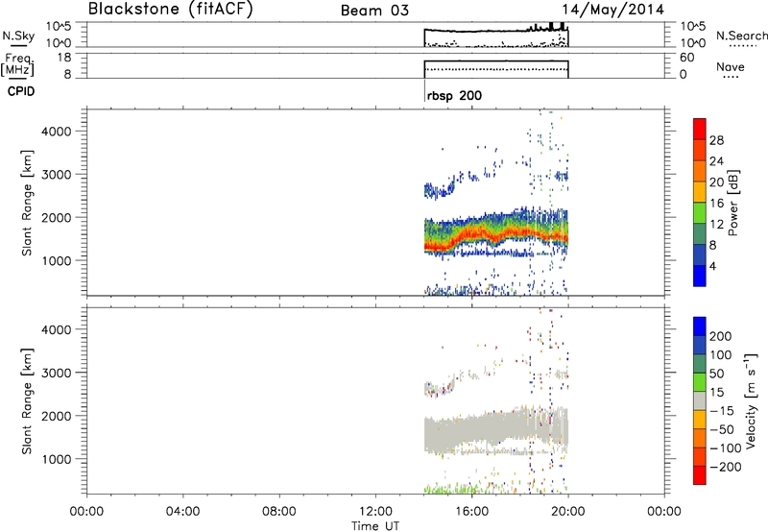The image size is (768, 532).
Task: Click the '2000' label on the power panel axis
Action: [x=57, y=217]
